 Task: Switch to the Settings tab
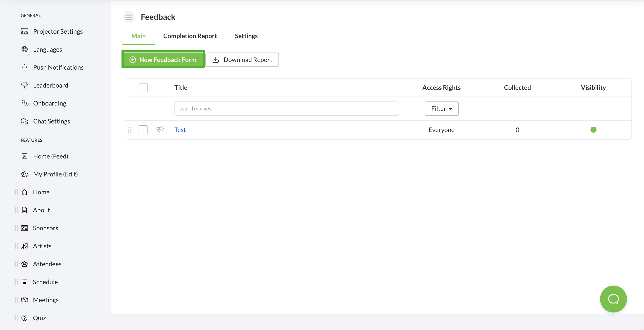point(246,36)
